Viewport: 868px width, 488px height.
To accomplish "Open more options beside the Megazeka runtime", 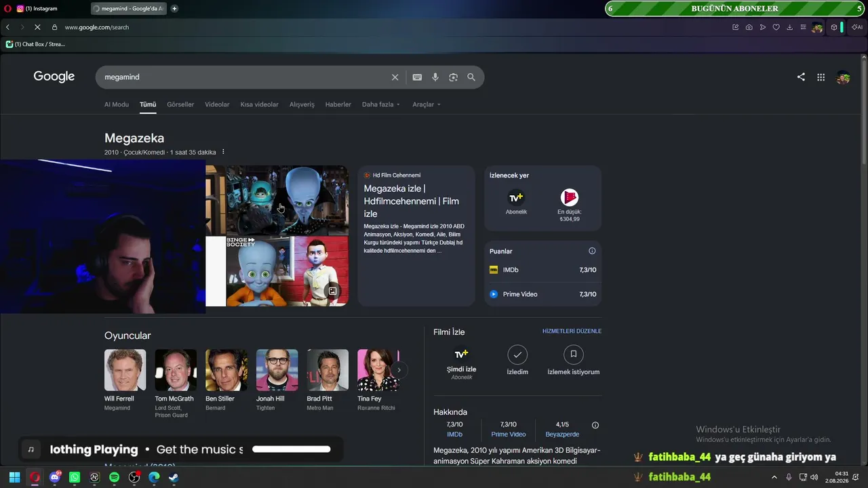I will [223, 152].
